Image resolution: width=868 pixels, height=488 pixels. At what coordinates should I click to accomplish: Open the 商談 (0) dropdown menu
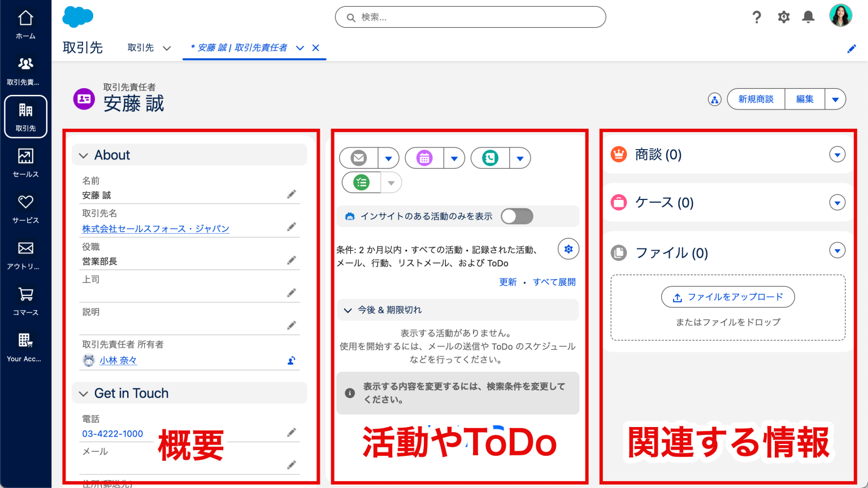[837, 154]
